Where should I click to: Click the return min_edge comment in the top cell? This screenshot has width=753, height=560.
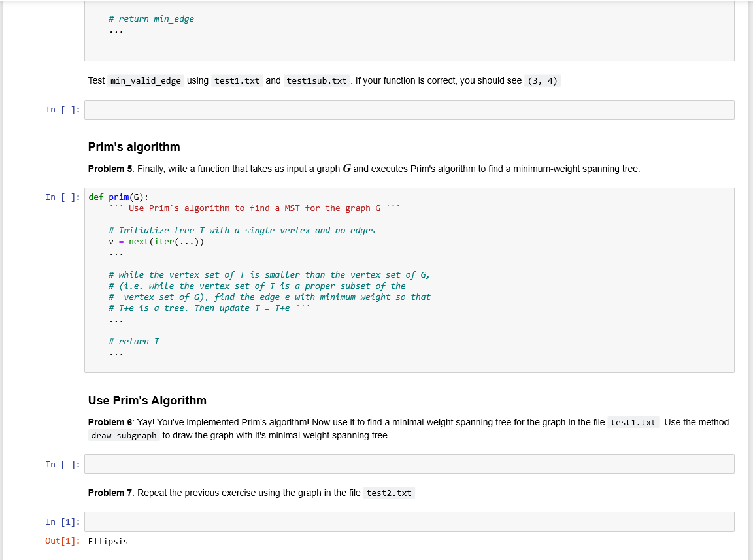(x=151, y=18)
